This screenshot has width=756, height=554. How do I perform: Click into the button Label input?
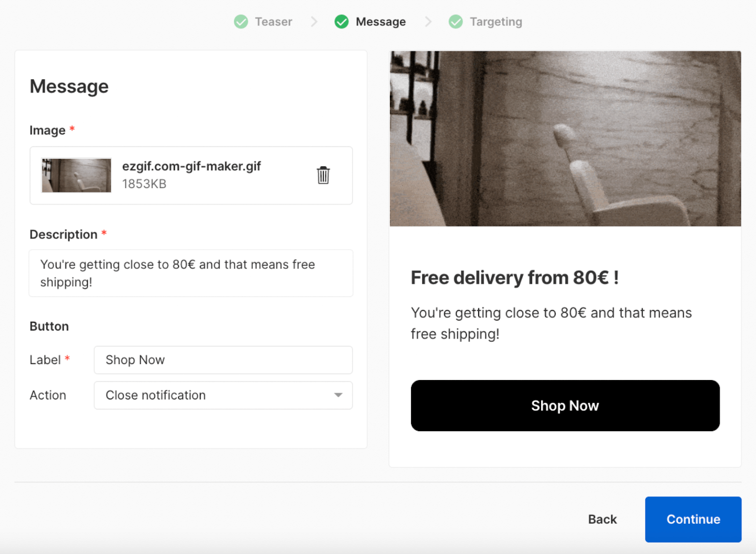click(x=223, y=360)
